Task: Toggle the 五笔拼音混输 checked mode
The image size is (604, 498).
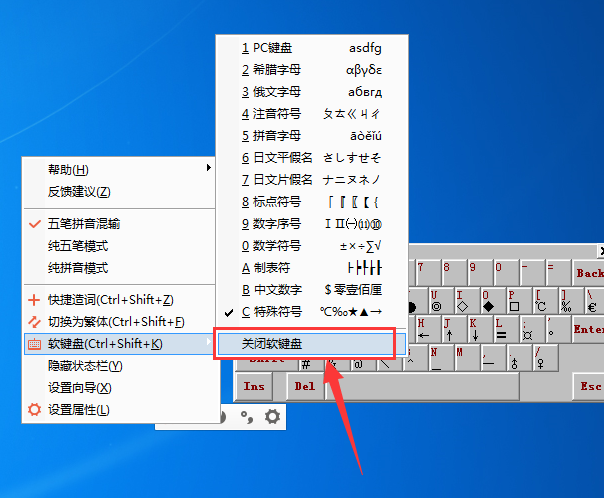Action: tap(119, 224)
